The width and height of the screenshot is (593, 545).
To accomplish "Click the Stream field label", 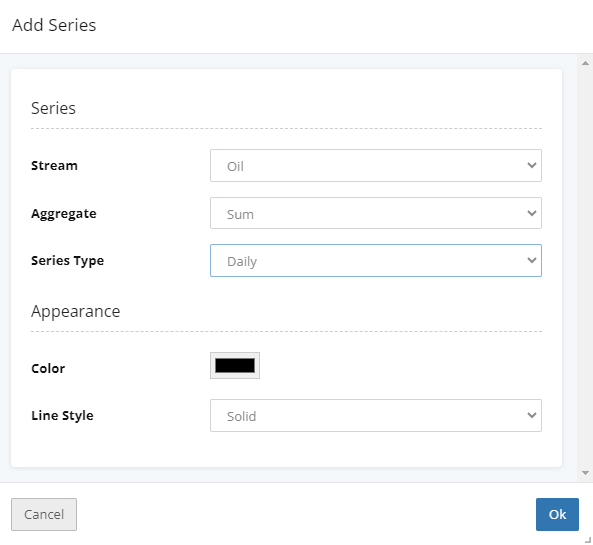I will 54,166.
